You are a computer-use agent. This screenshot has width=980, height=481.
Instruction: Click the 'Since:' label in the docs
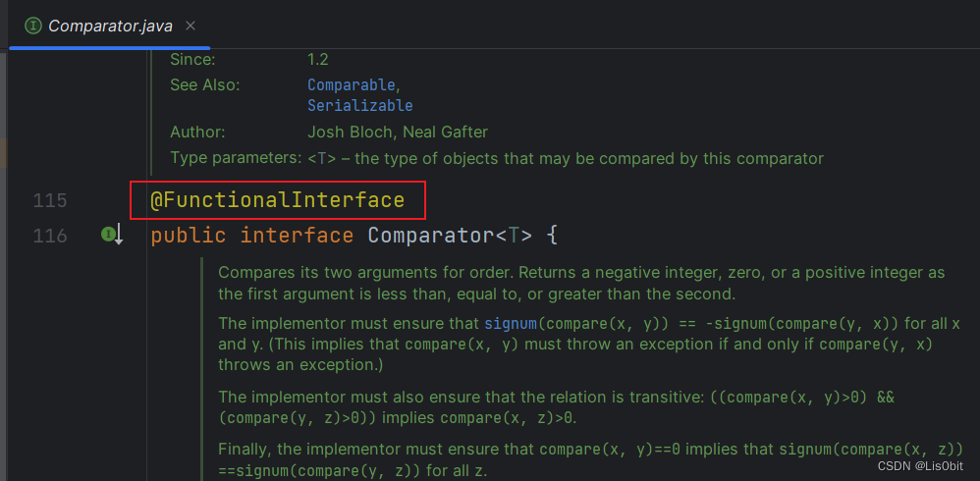click(x=192, y=60)
